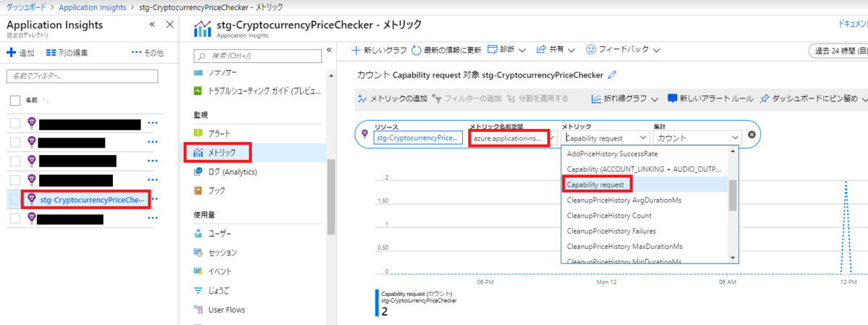Focus the 検索 (Ctrl+/) menu search box
868x325 pixels.
(x=259, y=56)
